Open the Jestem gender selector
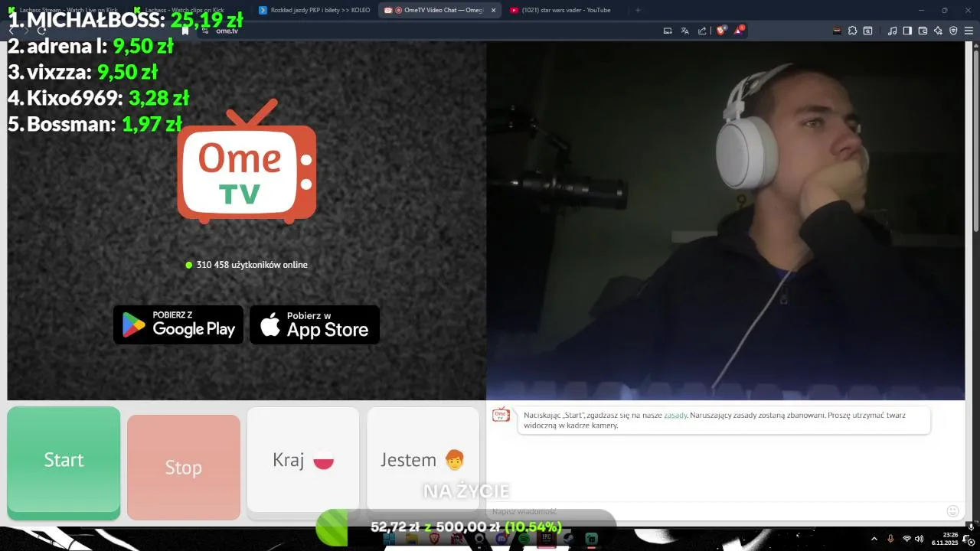Screen dimensions: 980x551 [x=423, y=460]
